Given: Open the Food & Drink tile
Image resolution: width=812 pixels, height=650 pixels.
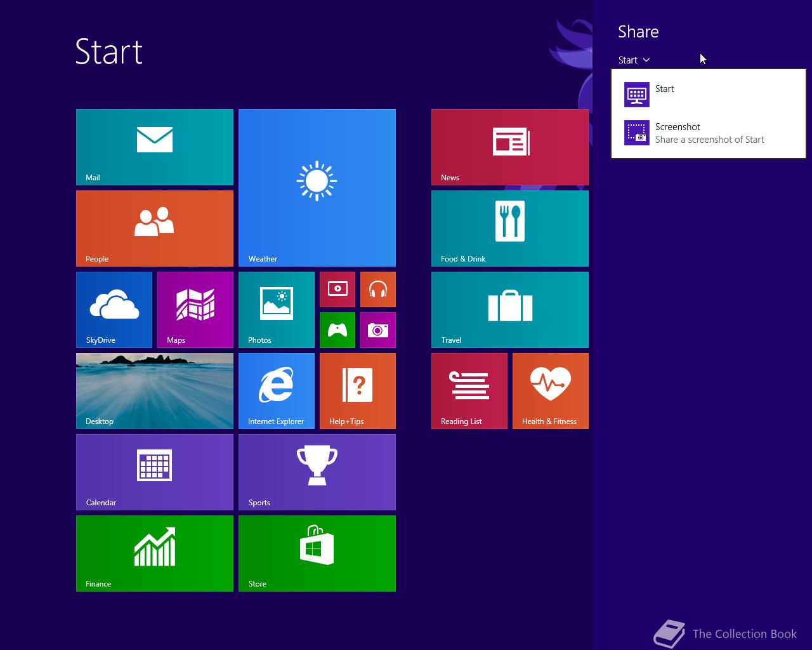Looking at the screenshot, I should (510, 229).
